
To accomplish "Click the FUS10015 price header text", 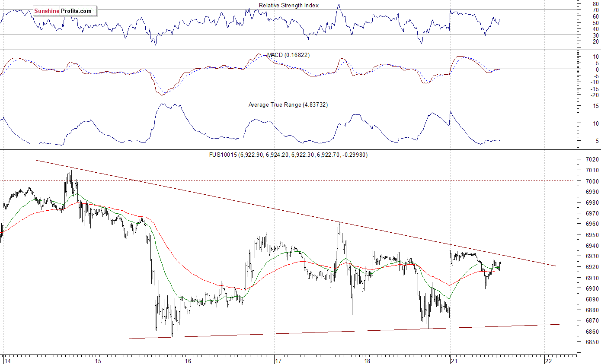I will click(288, 155).
